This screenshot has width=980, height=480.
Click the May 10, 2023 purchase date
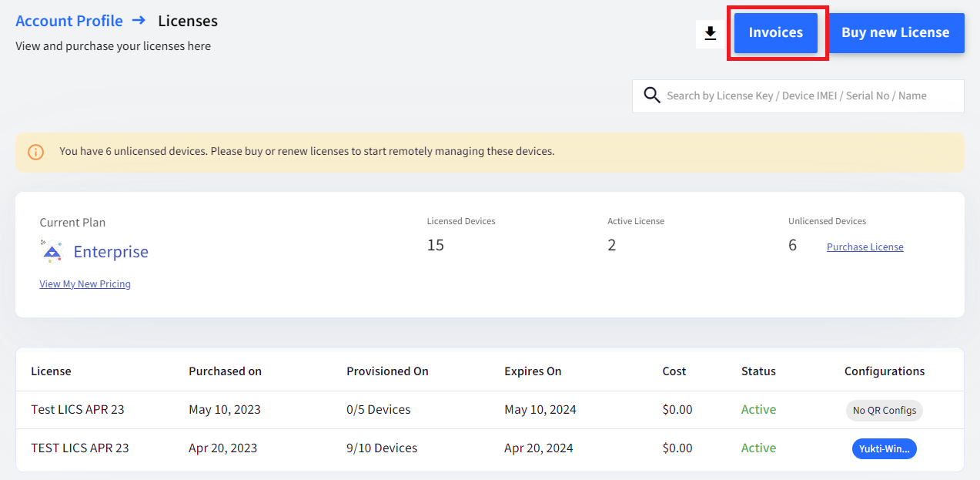[x=225, y=410]
